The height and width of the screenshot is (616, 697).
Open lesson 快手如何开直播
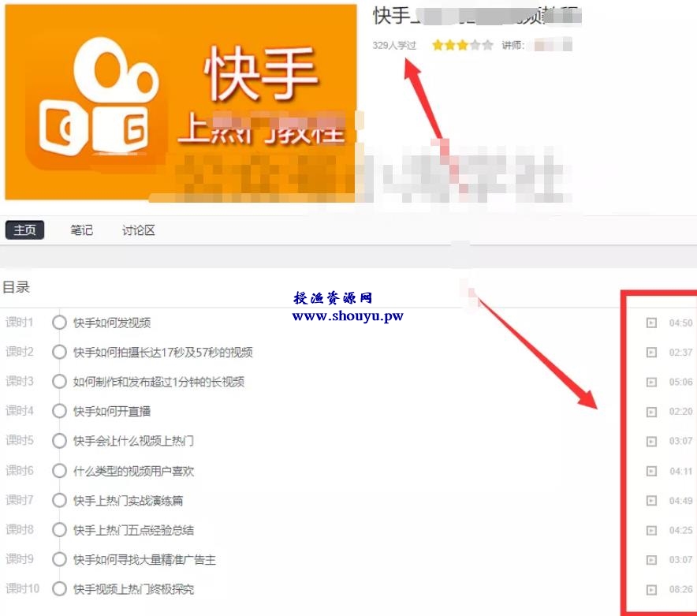click(112, 411)
